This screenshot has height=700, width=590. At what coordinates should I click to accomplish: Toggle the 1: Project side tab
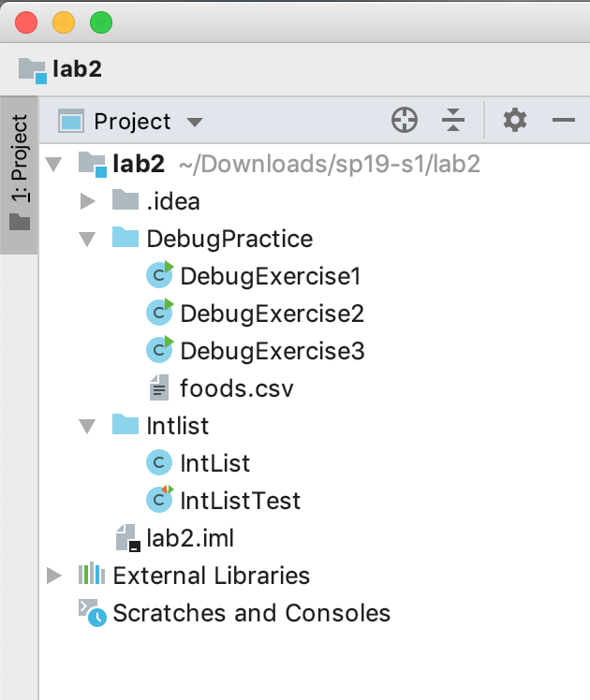20,173
